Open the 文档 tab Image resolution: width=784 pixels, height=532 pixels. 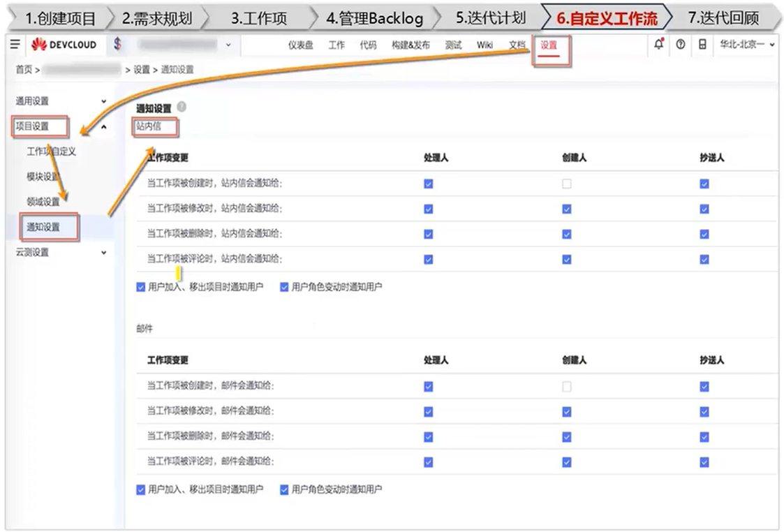[x=517, y=45]
